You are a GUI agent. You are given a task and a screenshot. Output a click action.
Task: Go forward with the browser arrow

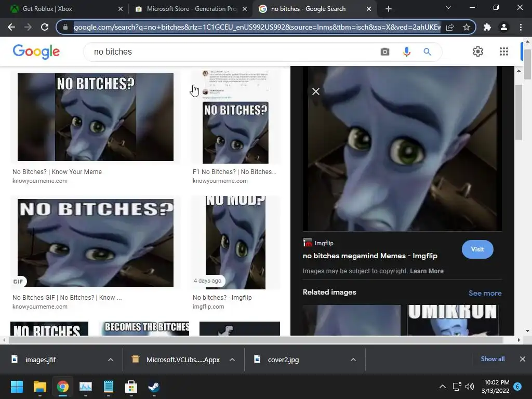click(x=28, y=27)
